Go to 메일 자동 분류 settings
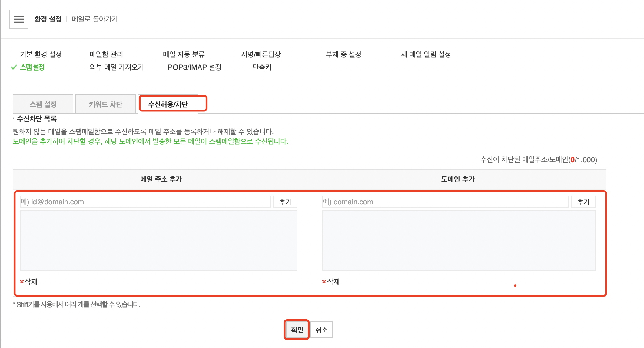The height and width of the screenshot is (348, 644). click(184, 54)
